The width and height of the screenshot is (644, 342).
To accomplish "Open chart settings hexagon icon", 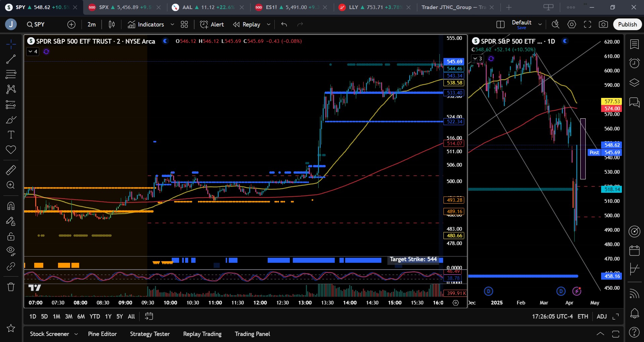I will 572,24.
